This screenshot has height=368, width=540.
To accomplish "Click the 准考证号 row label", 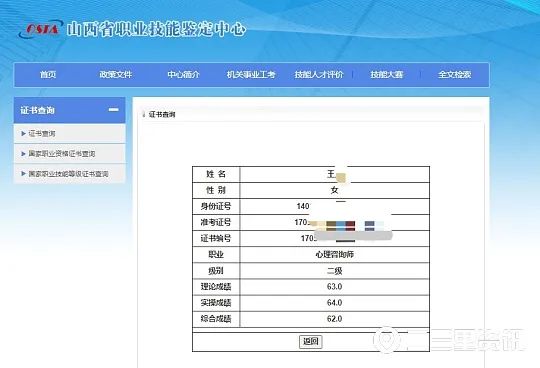I will (x=216, y=222).
